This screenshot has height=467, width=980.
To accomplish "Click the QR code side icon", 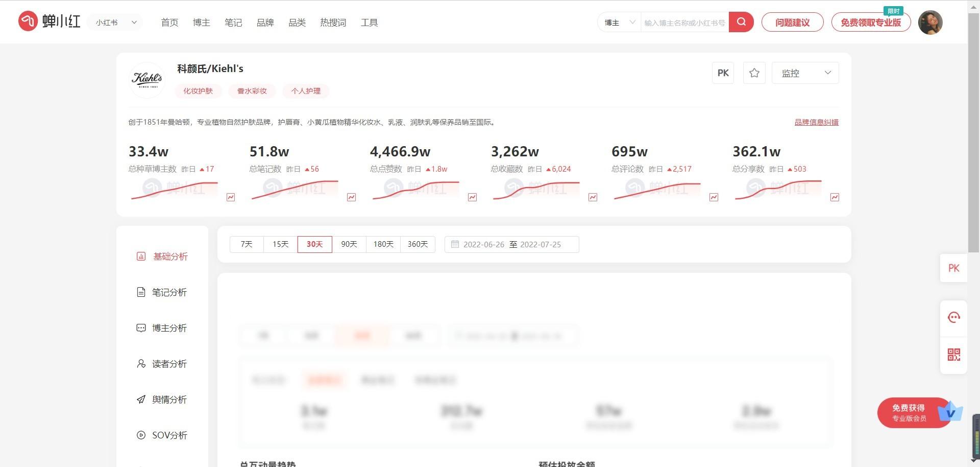I will pyautogui.click(x=953, y=355).
